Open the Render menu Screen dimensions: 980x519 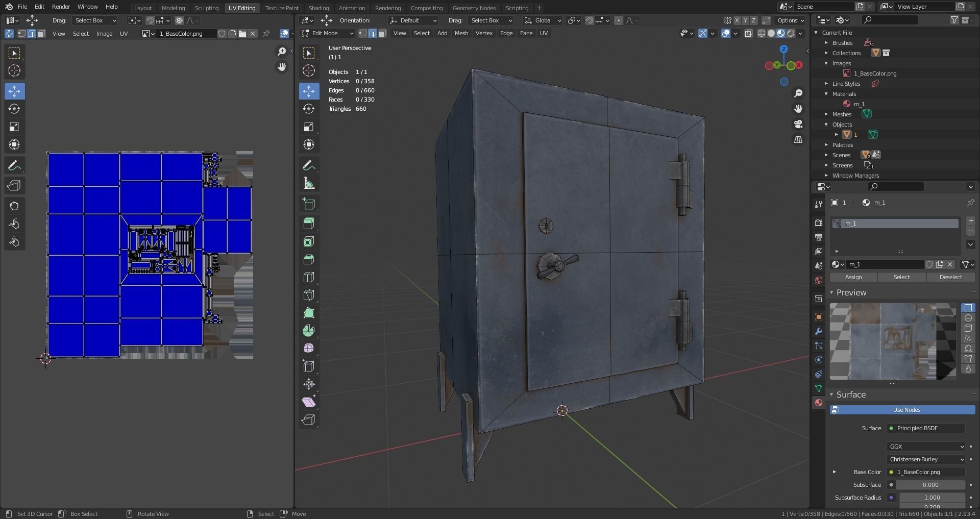(x=61, y=7)
